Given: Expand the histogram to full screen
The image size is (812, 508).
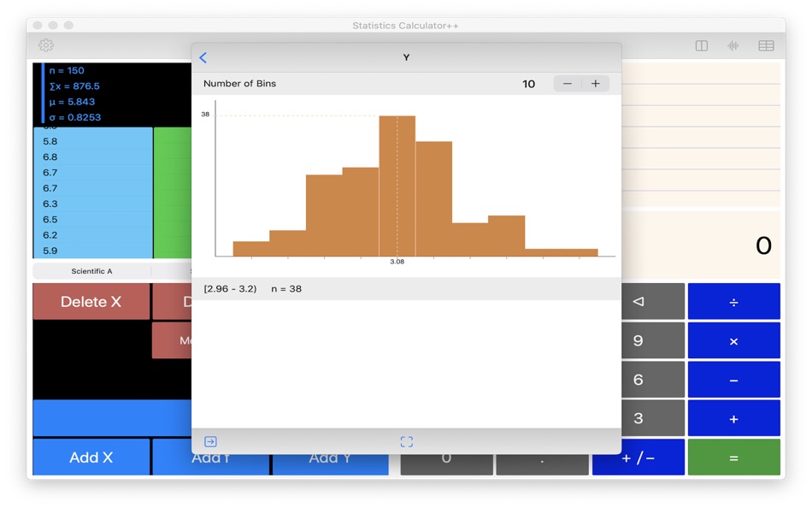Looking at the screenshot, I should pos(407,441).
